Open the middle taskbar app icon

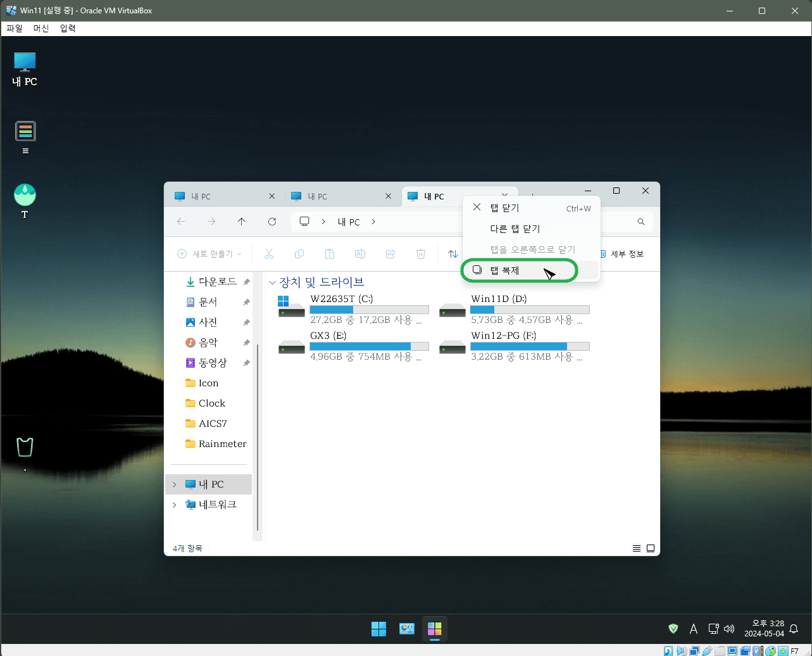pyautogui.click(x=406, y=629)
